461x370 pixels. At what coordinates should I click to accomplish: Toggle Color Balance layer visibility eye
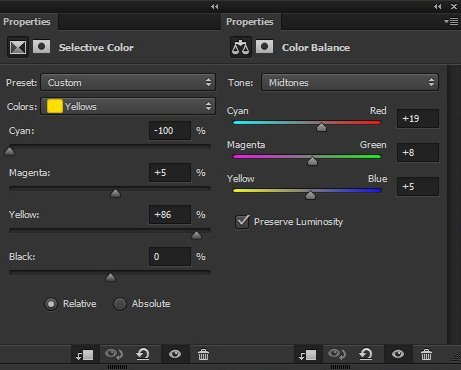pyautogui.click(x=398, y=354)
